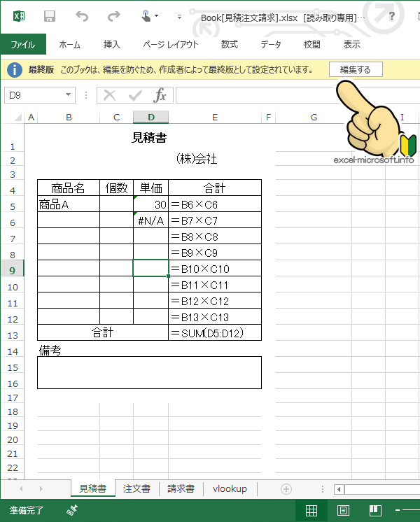Viewport: 420px width, 522px height.
Task: Click the Redo arrow icon
Action: tap(113, 16)
